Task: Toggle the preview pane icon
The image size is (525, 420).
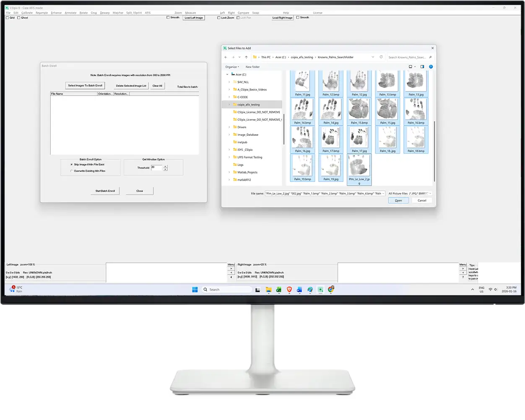Action: point(422,67)
